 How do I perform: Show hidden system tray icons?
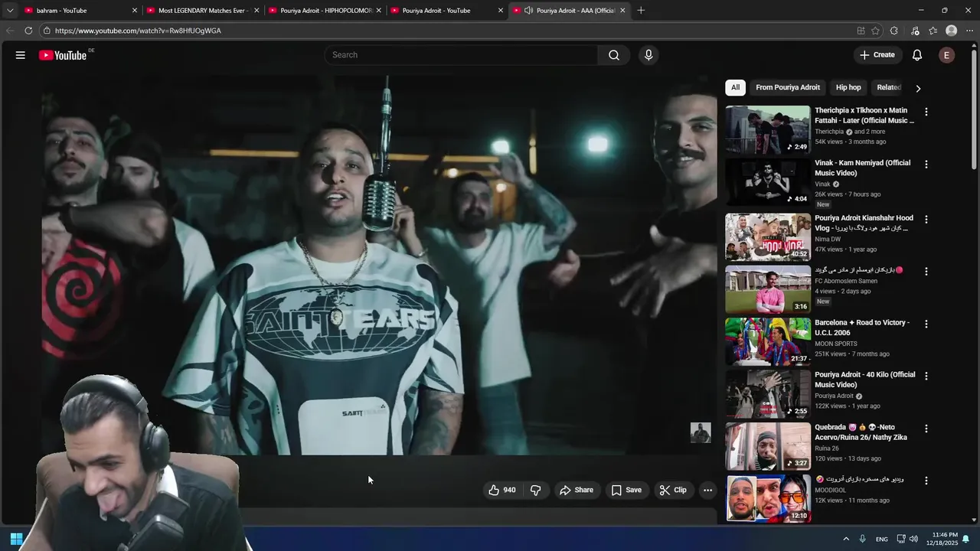846,539
